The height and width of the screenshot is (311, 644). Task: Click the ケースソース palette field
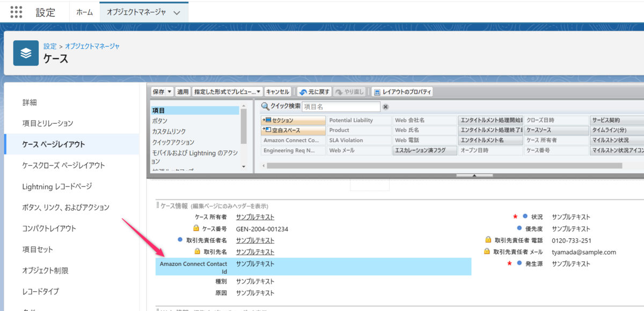557,130
